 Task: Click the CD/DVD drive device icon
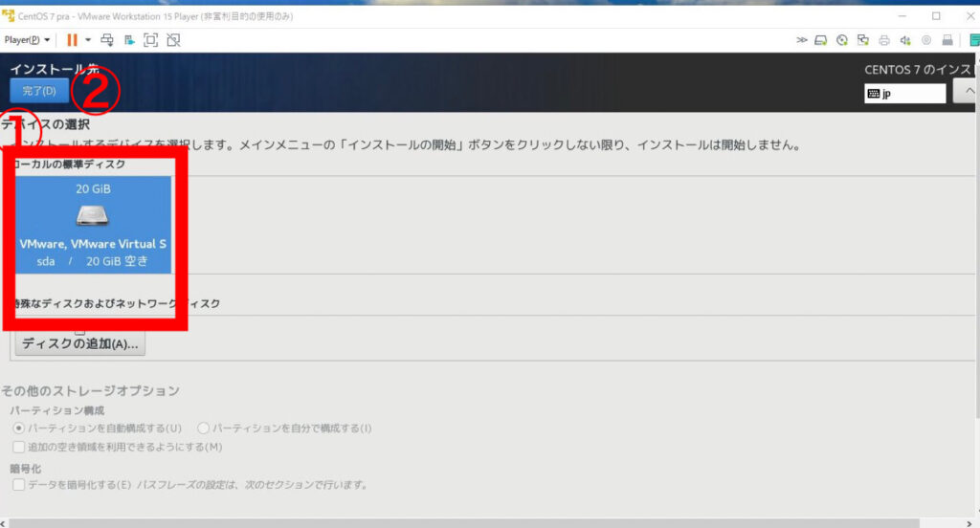[x=842, y=40]
